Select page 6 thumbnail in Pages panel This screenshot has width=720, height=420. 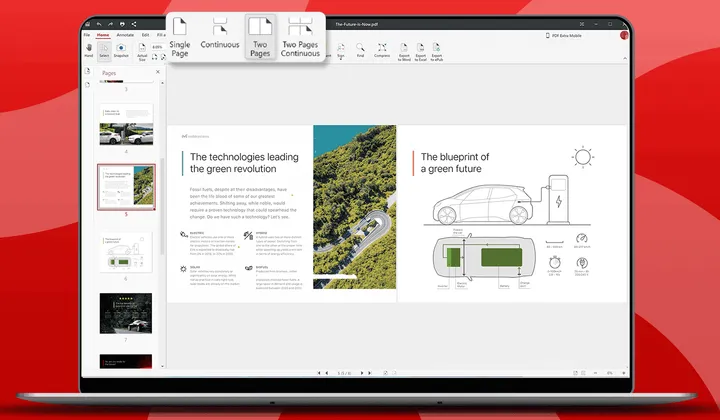point(125,251)
